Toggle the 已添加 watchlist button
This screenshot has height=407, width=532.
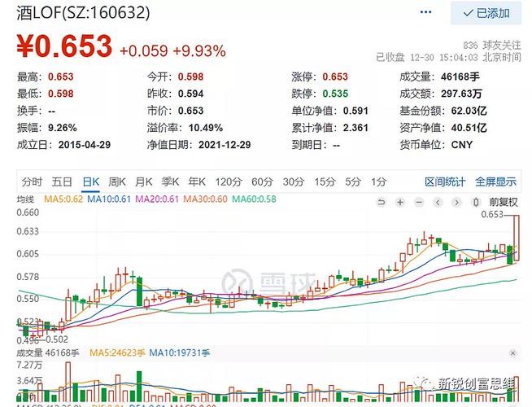coord(486,13)
